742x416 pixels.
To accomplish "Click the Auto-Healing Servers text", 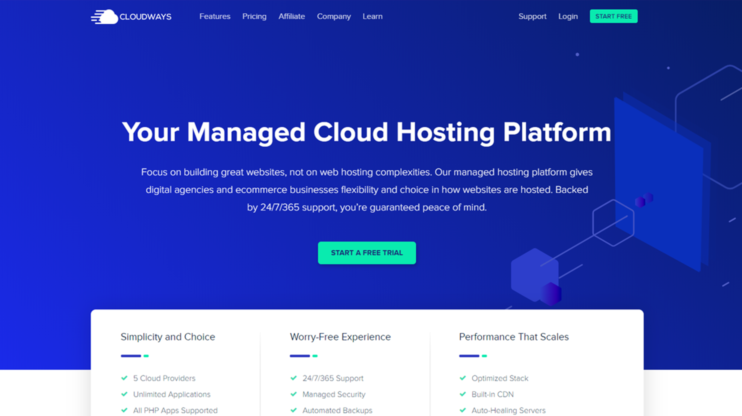I will coord(508,410).
